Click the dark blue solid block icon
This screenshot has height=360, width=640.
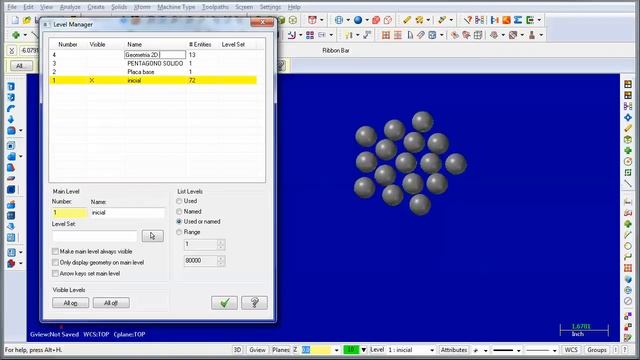coord(11,189)
